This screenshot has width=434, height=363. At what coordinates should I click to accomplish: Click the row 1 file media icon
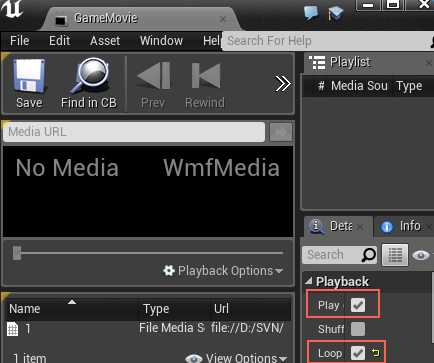pyautogui.click(x=13, y=329)
